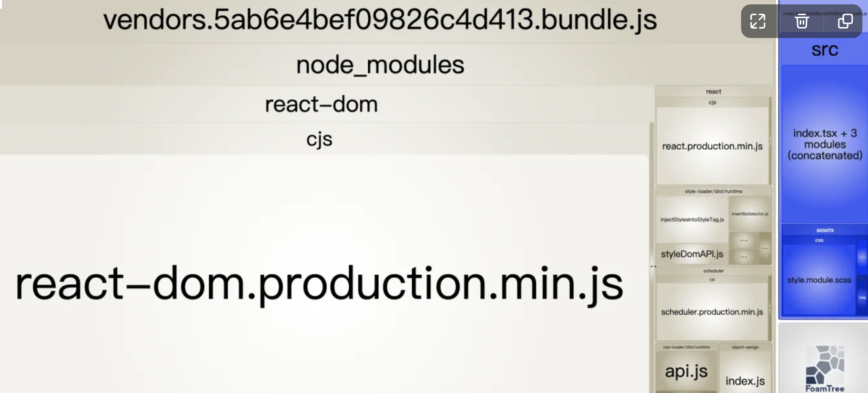Select the insertBySelector.js block

(x=750, y=214)
